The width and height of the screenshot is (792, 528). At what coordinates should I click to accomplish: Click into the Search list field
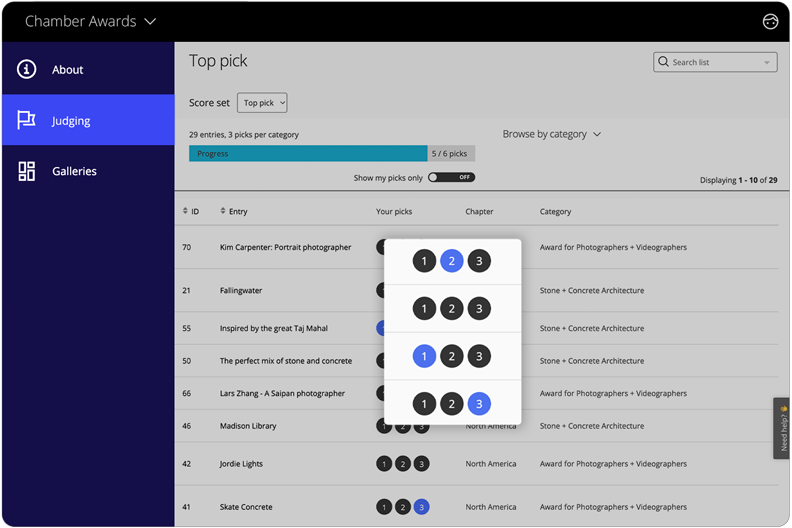[715, 62]
